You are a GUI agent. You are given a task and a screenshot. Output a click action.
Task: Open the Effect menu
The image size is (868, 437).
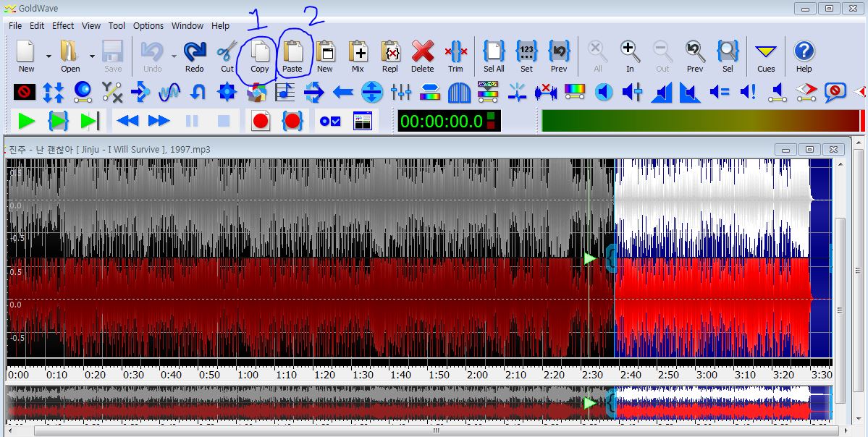coord(63,25)
